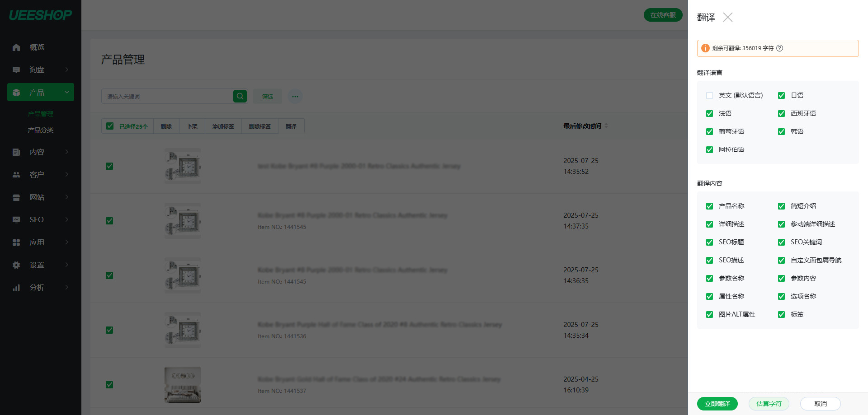Expand the 询盘 sidebar chevron

(x=66, y=70)
